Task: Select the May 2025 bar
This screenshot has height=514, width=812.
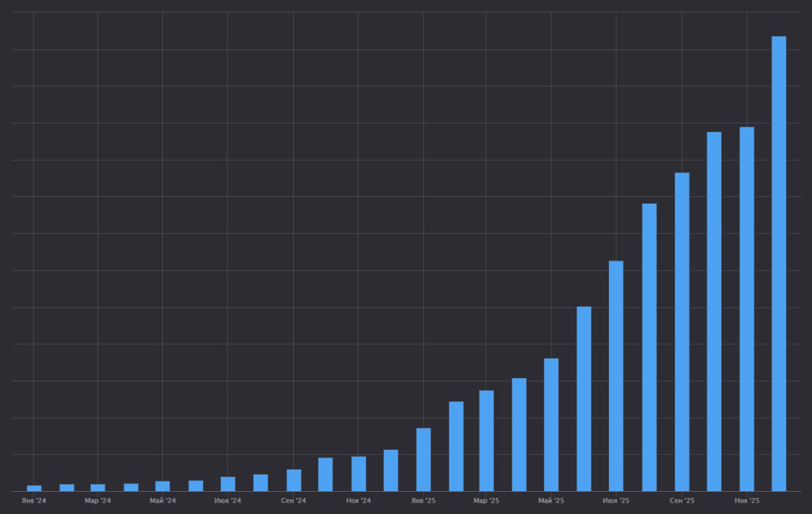Action: (x=551, y=425)
